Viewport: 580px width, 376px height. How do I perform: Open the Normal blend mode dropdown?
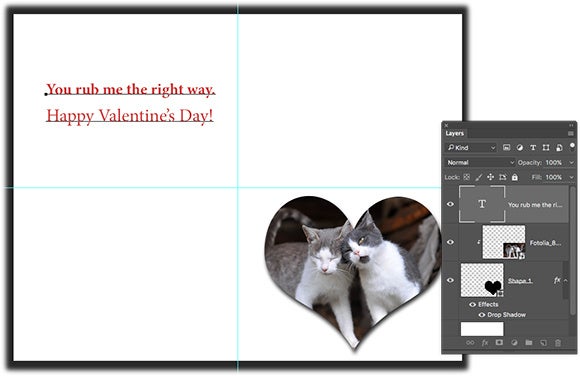point(480,162)
